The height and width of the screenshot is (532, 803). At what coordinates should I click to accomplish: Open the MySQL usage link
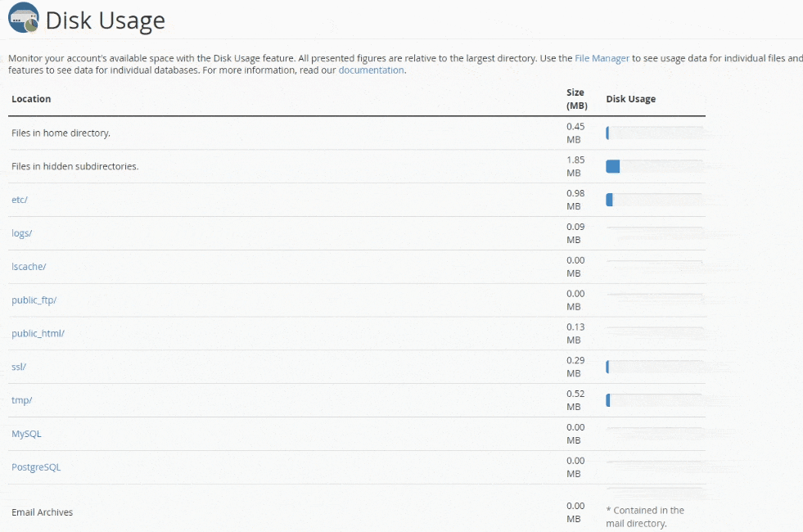coord(26,434)
